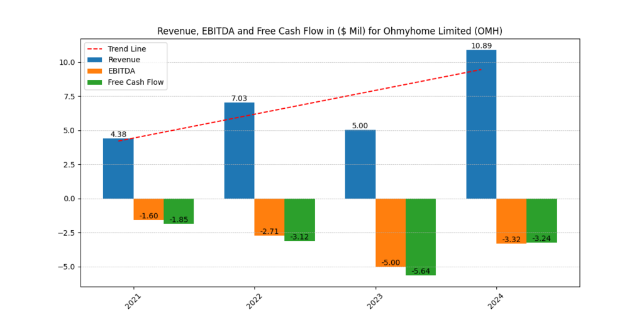
Task: Click the 10.0 y-axis tick label
Action: click(x=67, y=62)
